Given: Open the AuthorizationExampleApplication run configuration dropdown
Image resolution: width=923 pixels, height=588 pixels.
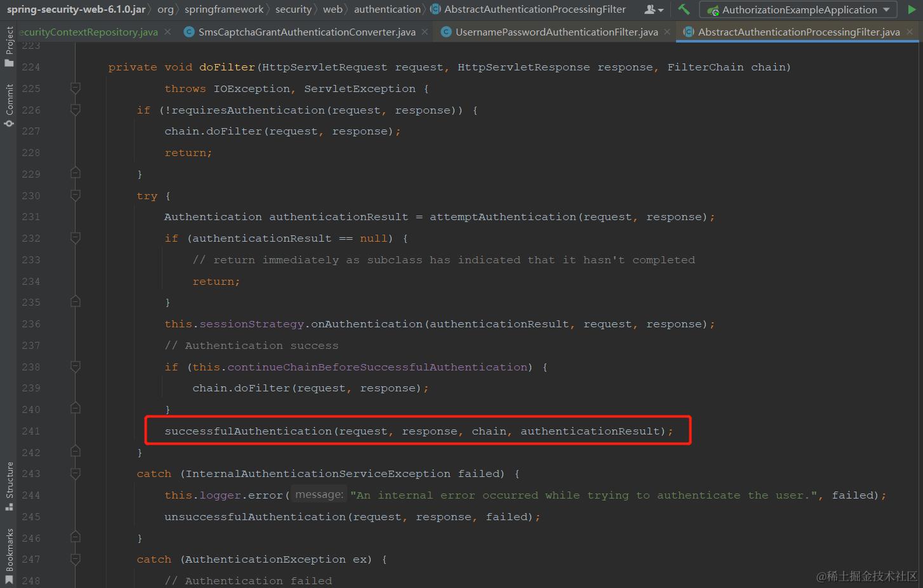Looking at the screenshot, I should (886, 9).
